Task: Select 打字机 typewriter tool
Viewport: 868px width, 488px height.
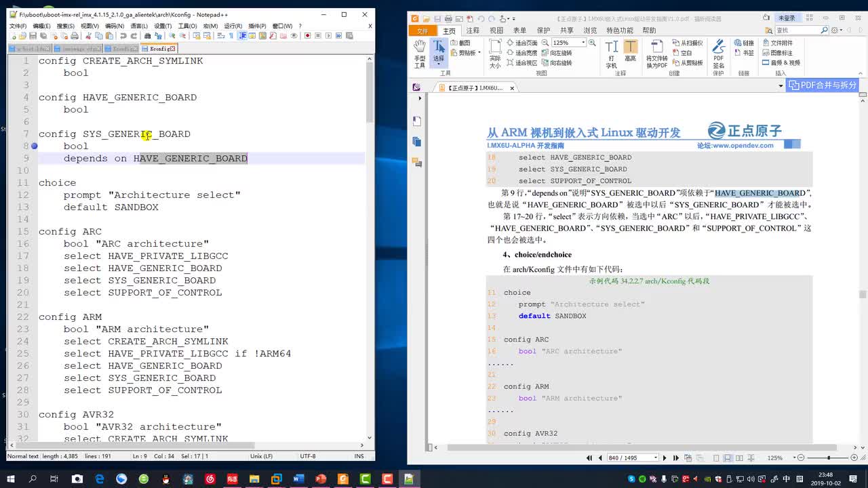Action: tap(611, 54)
